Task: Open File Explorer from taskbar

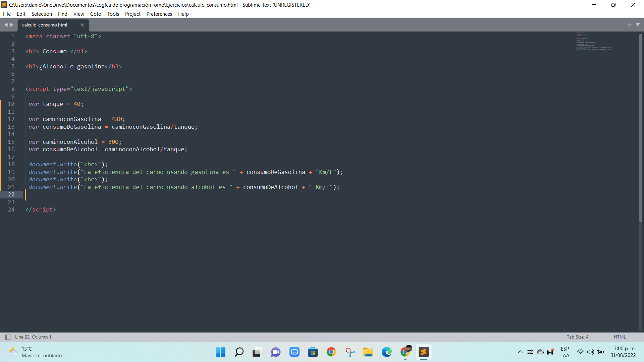Action: (368, 352)
